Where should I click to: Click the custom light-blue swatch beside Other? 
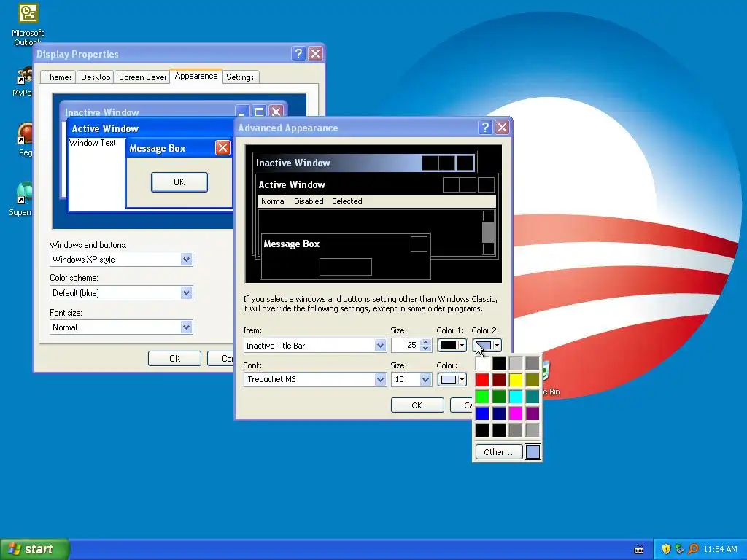pyautogui.click(x=533, y=452)
